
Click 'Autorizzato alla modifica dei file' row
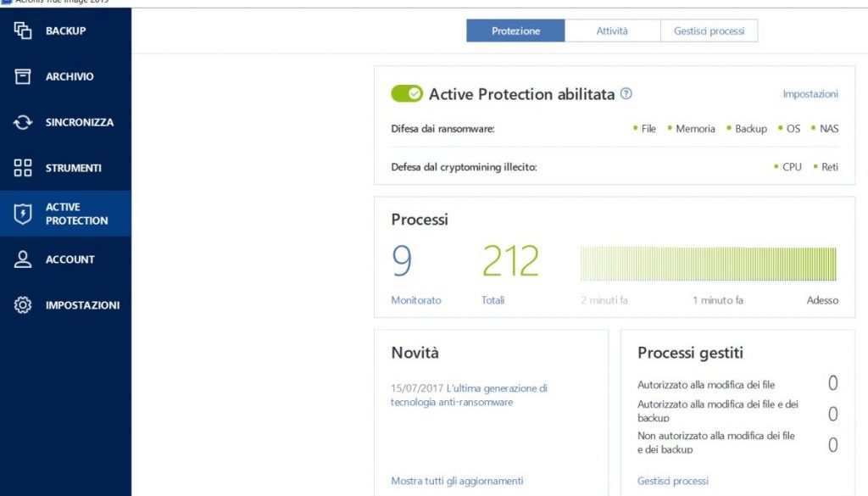[738, 384]
